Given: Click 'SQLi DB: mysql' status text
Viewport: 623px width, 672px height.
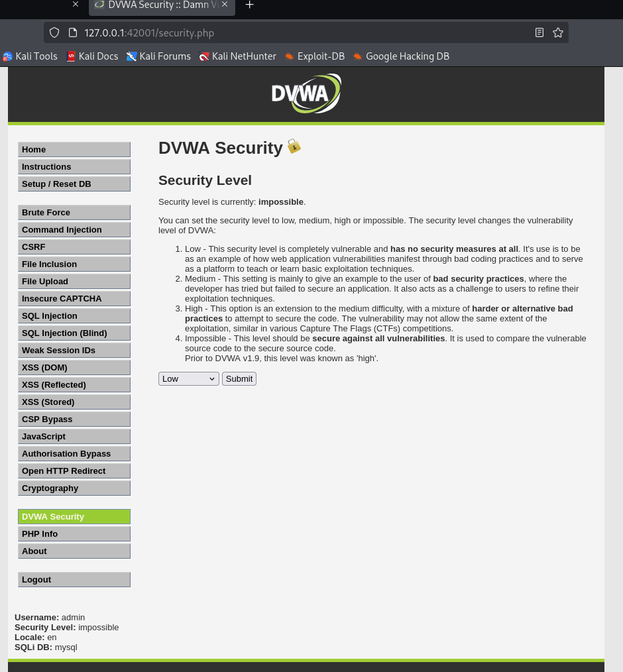Looking at the screenshot, I should point(46,647).
